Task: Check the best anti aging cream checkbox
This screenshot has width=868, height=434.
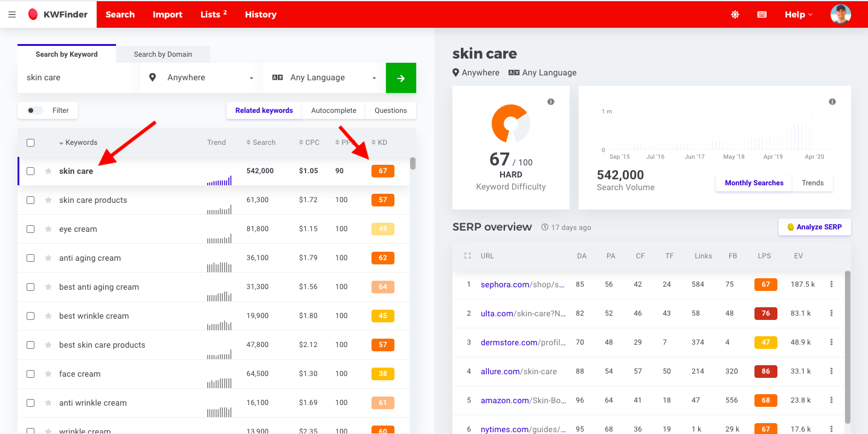Action: 30,287
